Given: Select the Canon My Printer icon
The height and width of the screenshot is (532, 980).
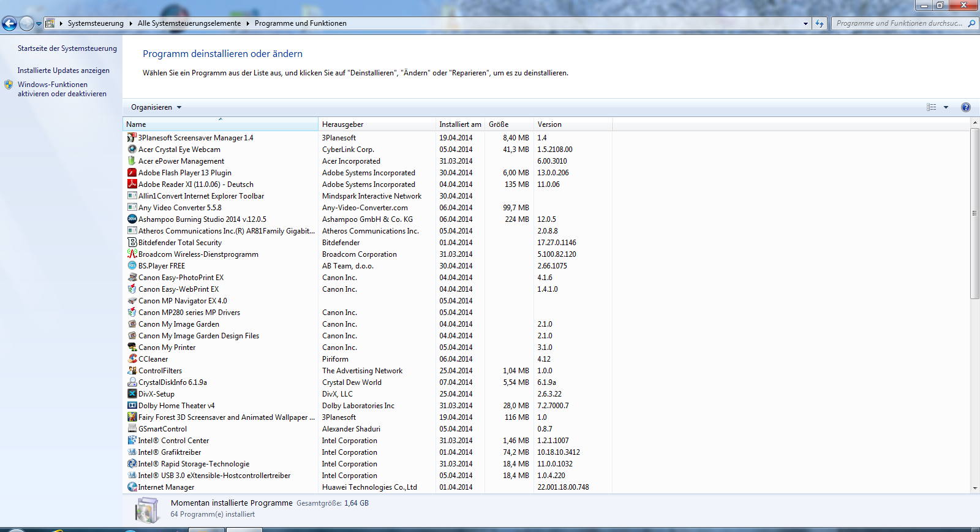Looking at the screenshot, I should (132, 348).
